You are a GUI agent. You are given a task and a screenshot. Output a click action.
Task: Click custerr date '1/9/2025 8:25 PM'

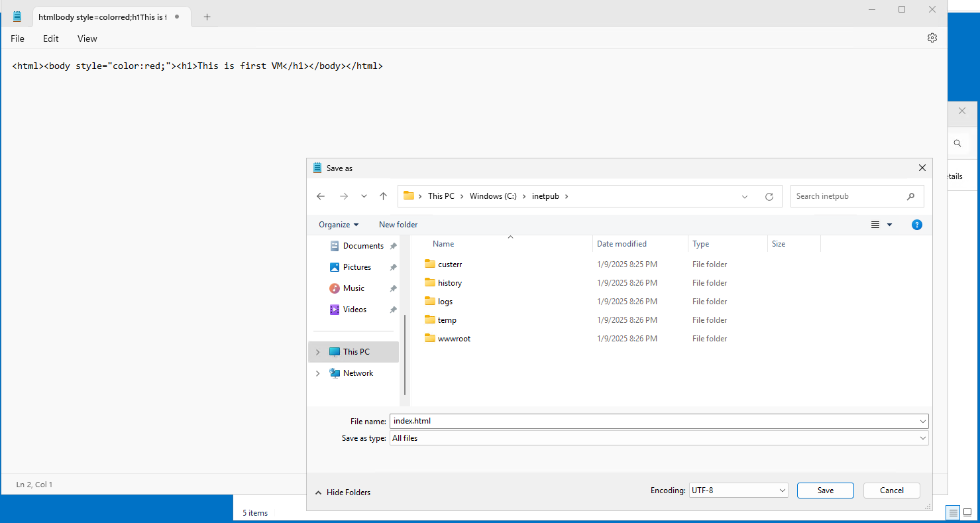pos(627,264)
